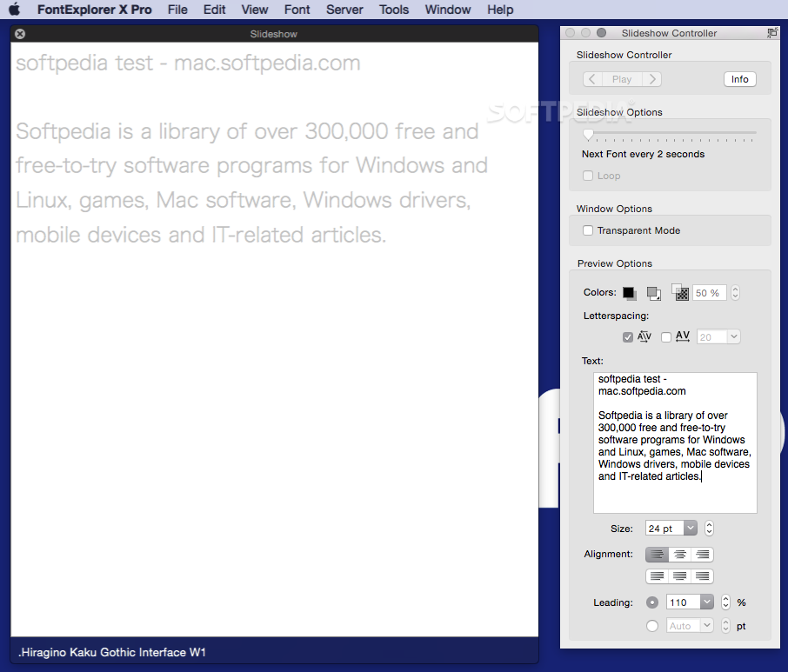The width and height of the screenshot is (788, 672).
Task: Enable the Loop checkbox
Action: 587,176
